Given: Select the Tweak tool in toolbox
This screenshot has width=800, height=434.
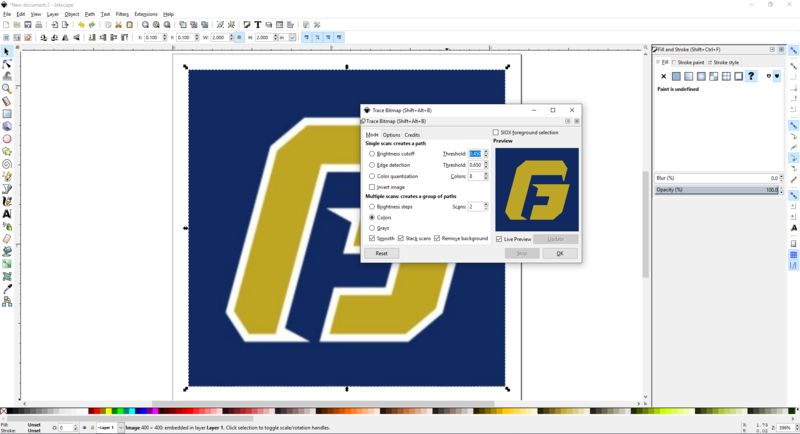Looking at the screenshot, I should (7, 76).
